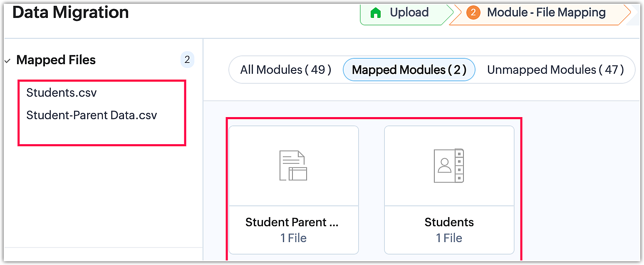The image size is (644, 265).
Task: Click the Students module contact book icon
Action: 448,166
